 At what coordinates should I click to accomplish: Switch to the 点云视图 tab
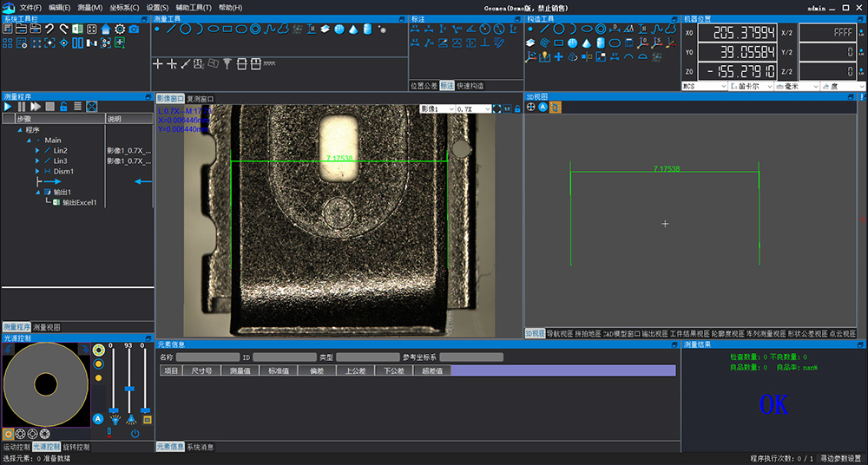click(x=843, y=334)
